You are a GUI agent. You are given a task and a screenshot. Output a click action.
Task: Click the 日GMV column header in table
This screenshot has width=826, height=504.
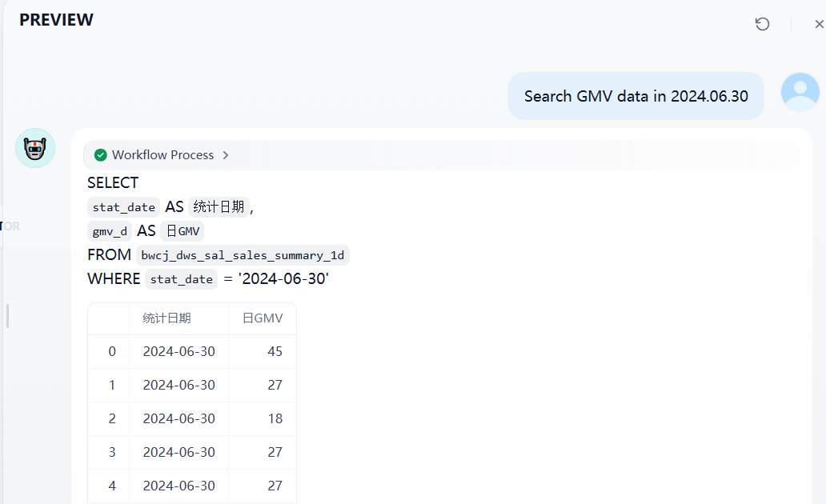pos(263,318)
